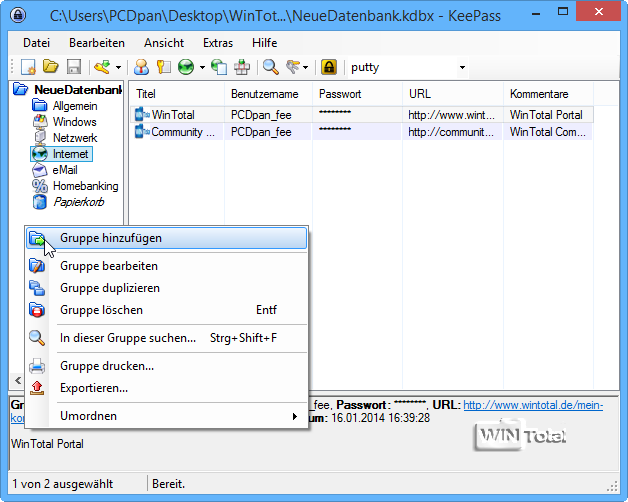Open the Bearbeiten menu

(x=97, y=43)
